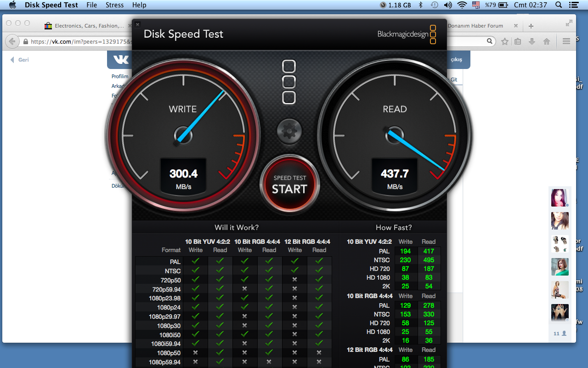Screen dimensions: 588x368
Task: Click the browser back arrow button
Action: (x=12, y=41)
